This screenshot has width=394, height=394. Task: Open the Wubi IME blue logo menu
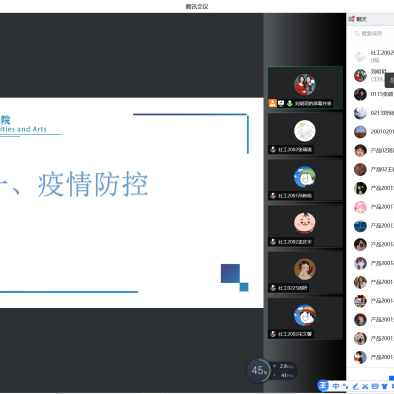pyautogui.click(x=323, y=386)
